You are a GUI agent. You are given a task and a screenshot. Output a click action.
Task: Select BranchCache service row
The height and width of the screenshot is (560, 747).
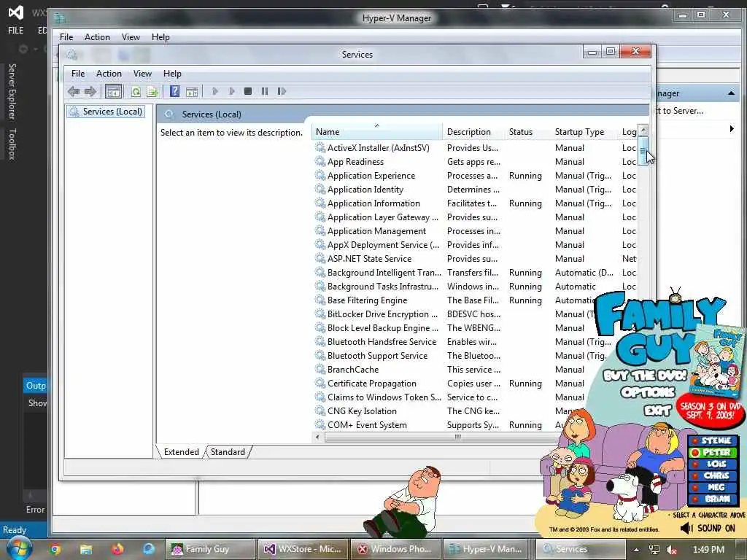tap(353, 370)
